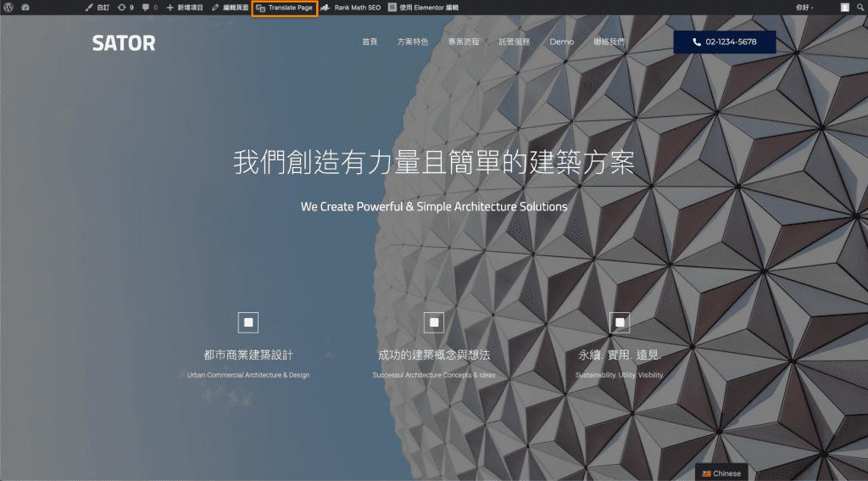Open the 你好 user account menu
This screenshot has height=481, width=868.
[x=804, y=7]
